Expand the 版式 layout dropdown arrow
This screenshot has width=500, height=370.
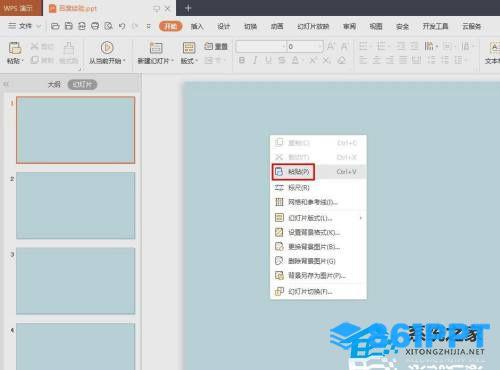point(197,61)
